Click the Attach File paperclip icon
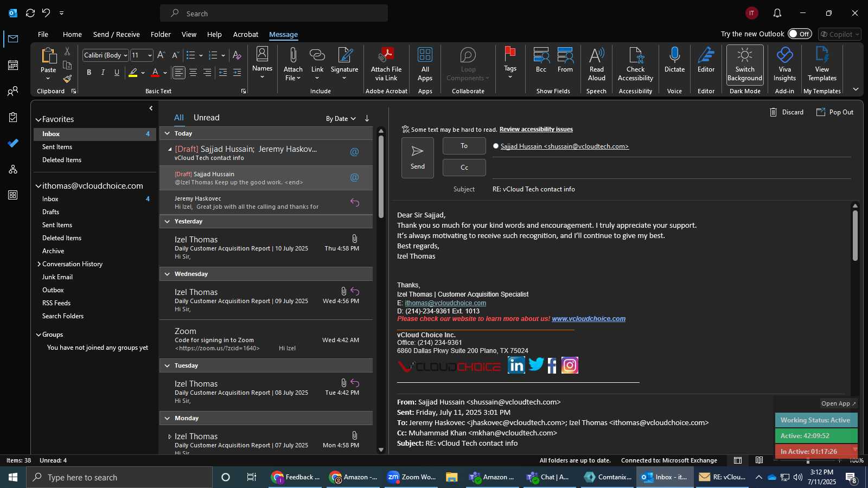This screenshot has height=488, width=868. (x=293, y=56)
